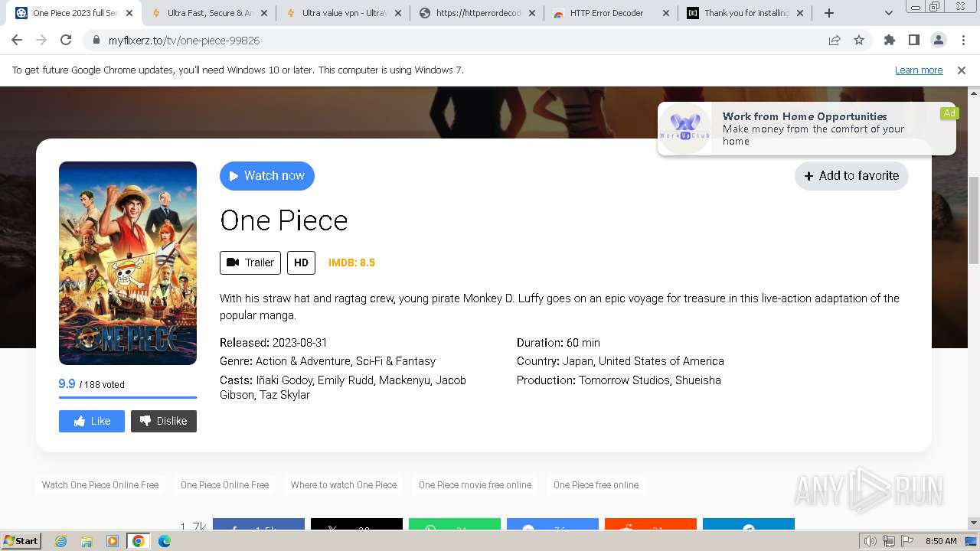This screenshot has height=551, width=980.
Task: Open Windows Media Player from the taskbar
Action: 113,541
